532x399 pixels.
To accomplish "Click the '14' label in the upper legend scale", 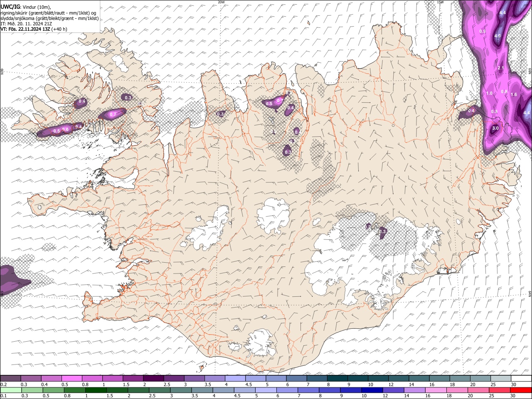I will pos(411,384).
